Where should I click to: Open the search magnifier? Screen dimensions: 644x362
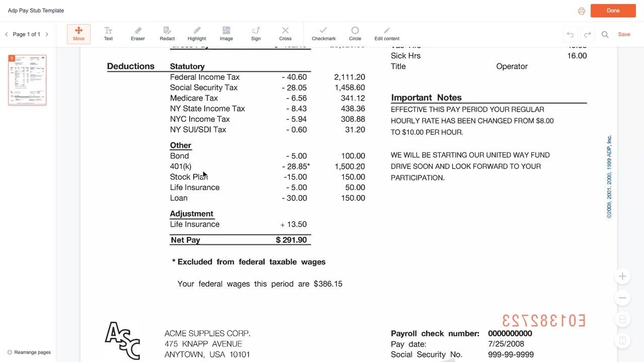tap(605, 35)
